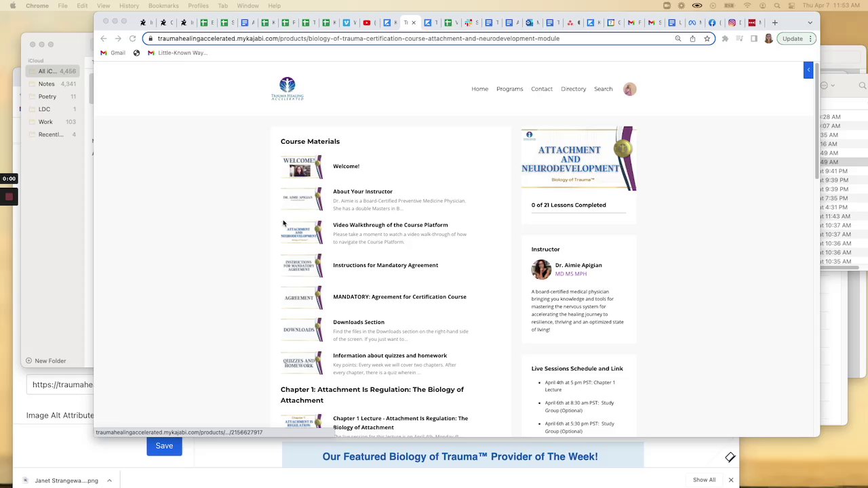Open Chapter 1 Lecture Attachment Is Regulation
Viewport: 868px width, 488px height.
click(x=400, y=422)
